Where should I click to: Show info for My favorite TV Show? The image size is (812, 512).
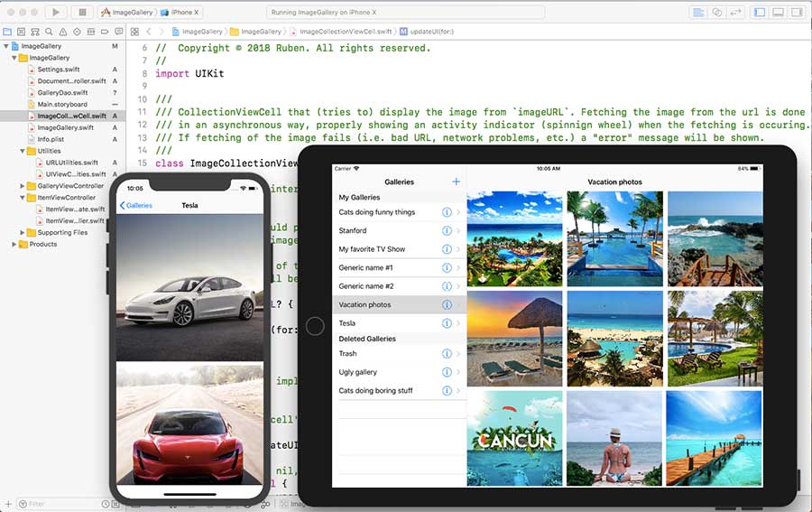[x=447, y=249]
